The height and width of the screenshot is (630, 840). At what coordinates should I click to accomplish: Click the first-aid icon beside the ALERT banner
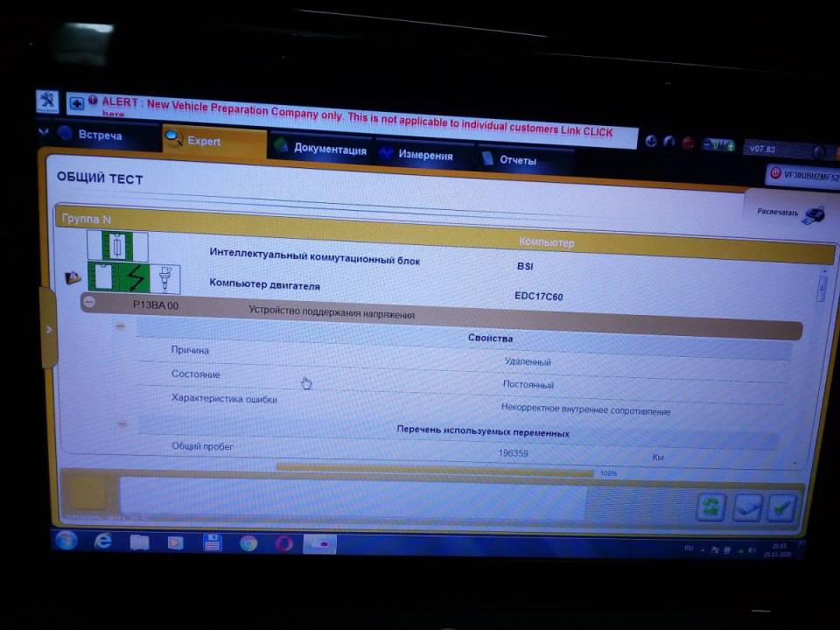pyautogui.click(x=77, y=103)
